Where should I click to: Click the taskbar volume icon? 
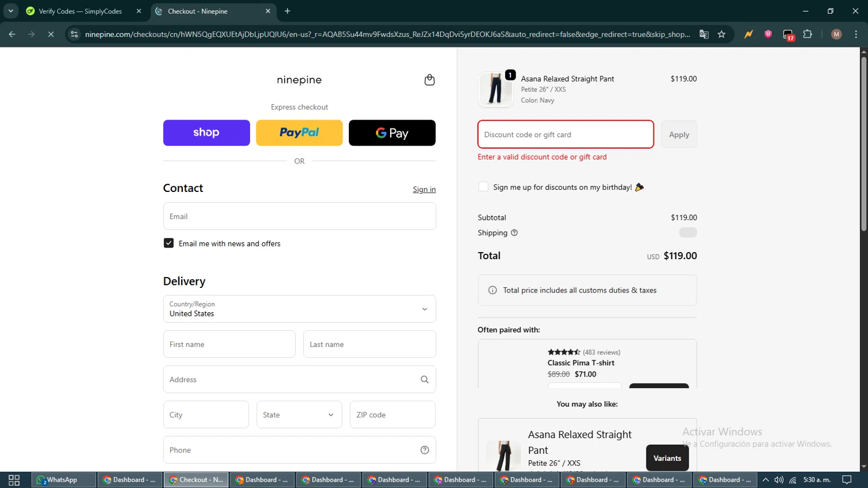[779, 480]
